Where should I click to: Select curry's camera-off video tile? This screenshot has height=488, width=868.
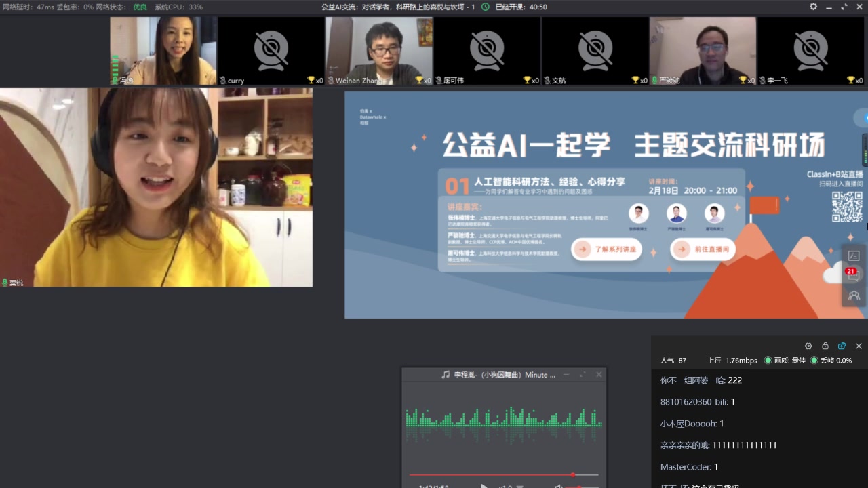(271, 51)
